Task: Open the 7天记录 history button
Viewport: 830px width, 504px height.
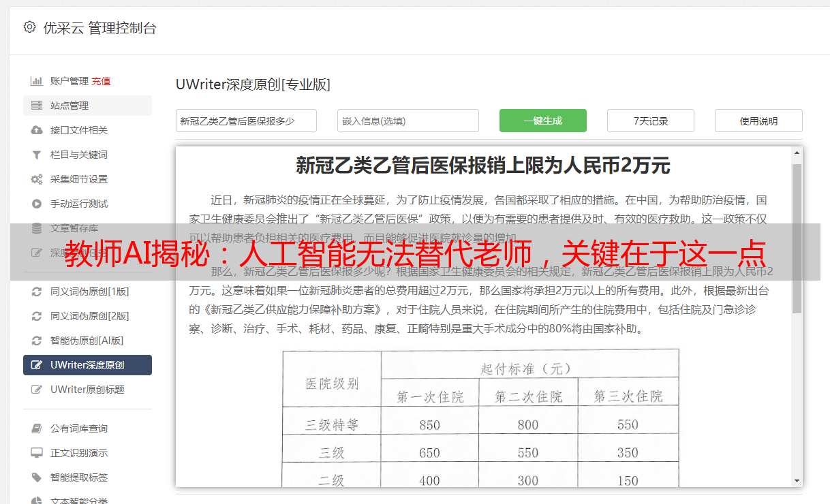Action: coord(650,121)
